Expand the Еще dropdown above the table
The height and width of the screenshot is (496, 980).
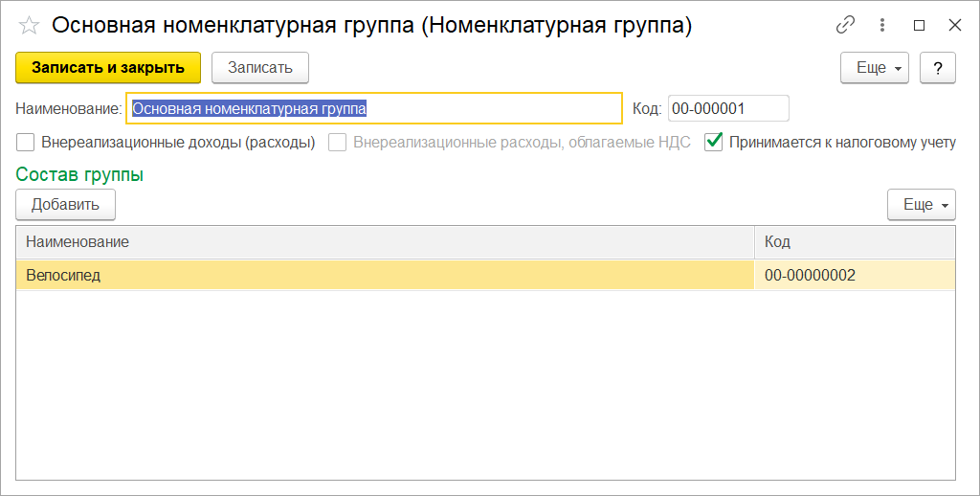click(922, 205)
